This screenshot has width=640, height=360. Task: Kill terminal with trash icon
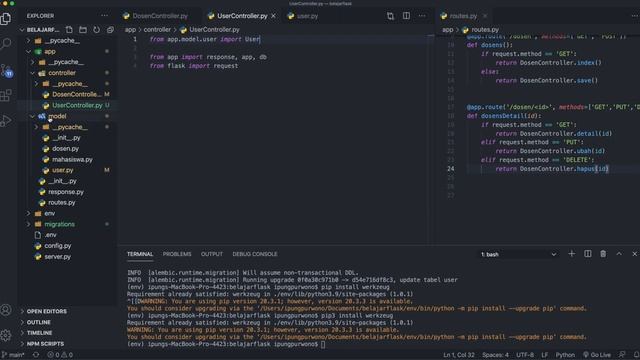603,254
